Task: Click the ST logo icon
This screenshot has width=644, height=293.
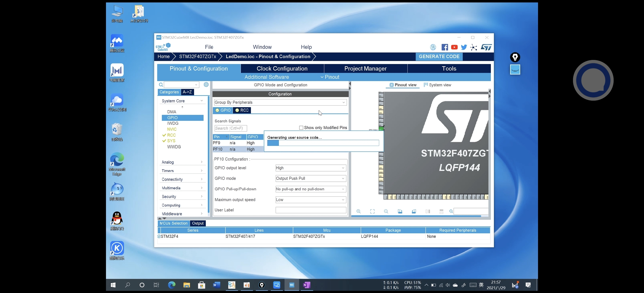Action: (x=486, y=47)
